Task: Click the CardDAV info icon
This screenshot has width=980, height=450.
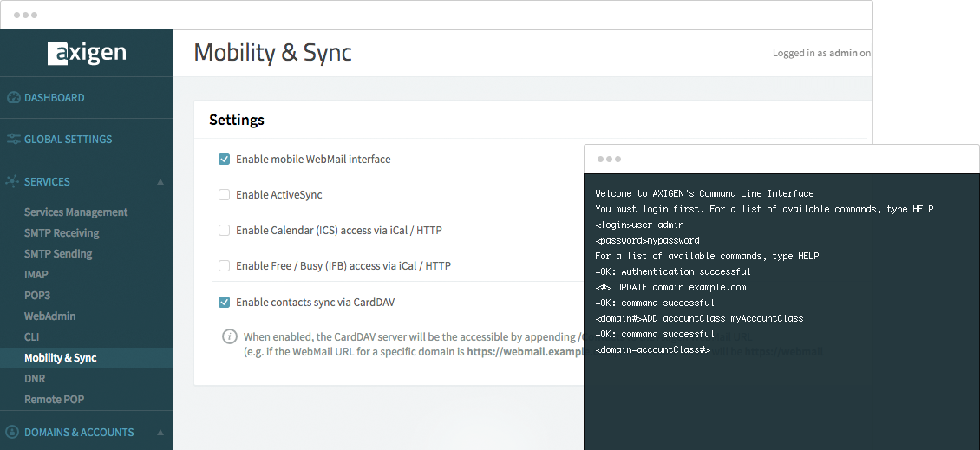Action: tap(229, 336)
